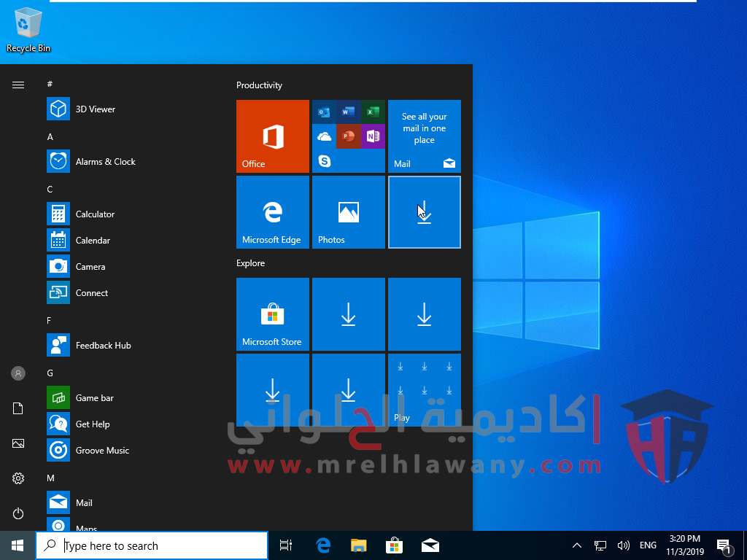
Task: Click ENG language indicator
Action: (648, 545)
